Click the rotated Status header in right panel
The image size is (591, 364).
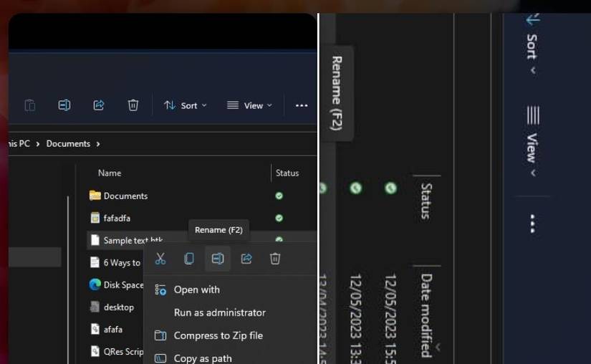[426, 201]
